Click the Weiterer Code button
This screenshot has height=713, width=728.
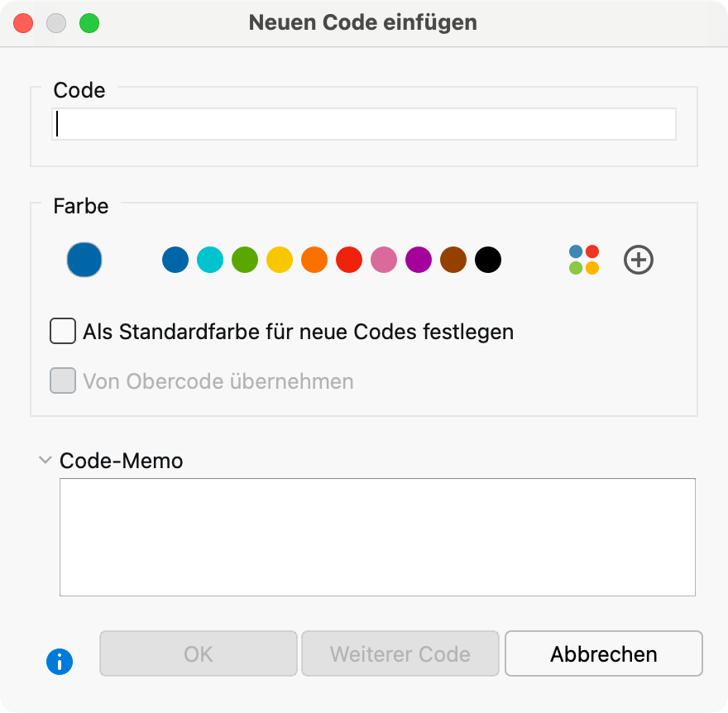400,653
